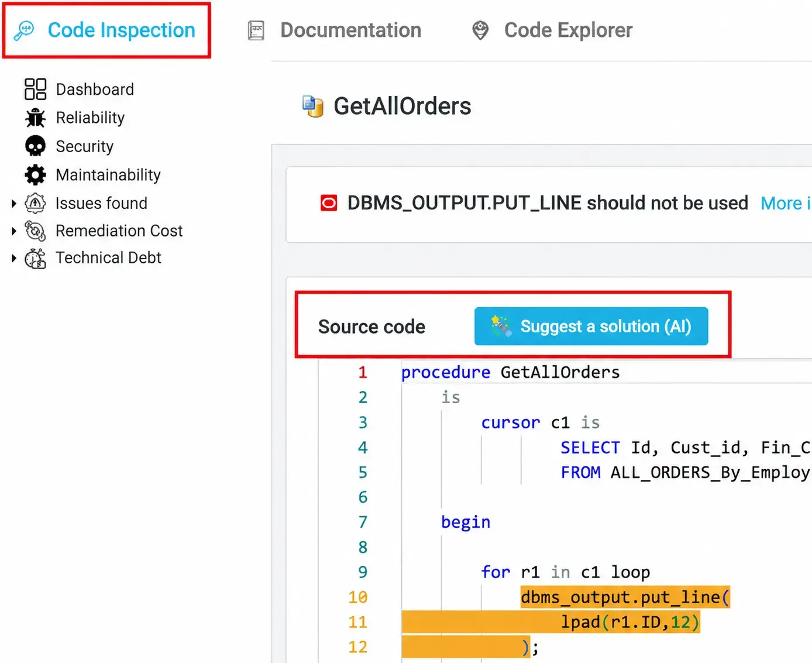Screen dimensions: 812x663
Task: Click the 'begin' keyword line
Action: (x=466, y=522)
